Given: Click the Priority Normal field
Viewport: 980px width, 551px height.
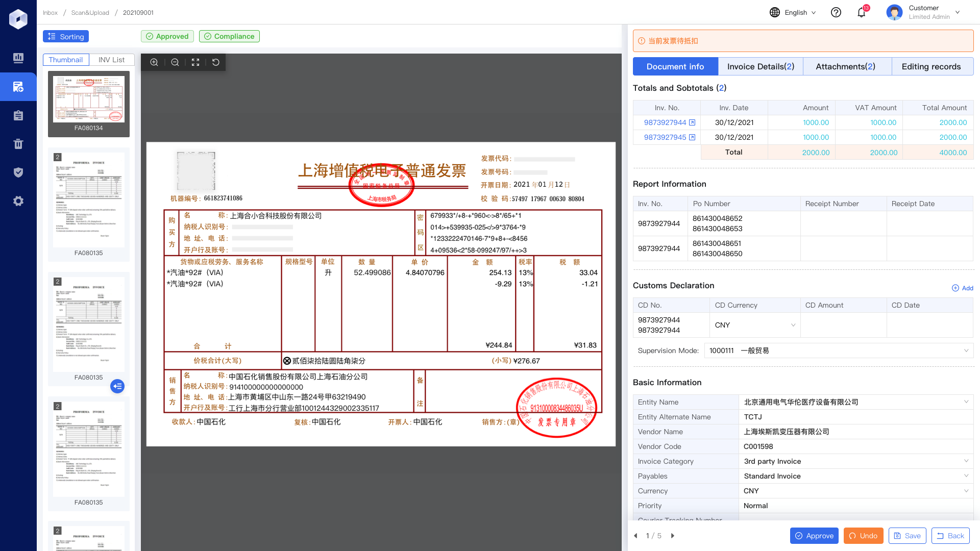Looking at the screenshot, I should 856,506.
